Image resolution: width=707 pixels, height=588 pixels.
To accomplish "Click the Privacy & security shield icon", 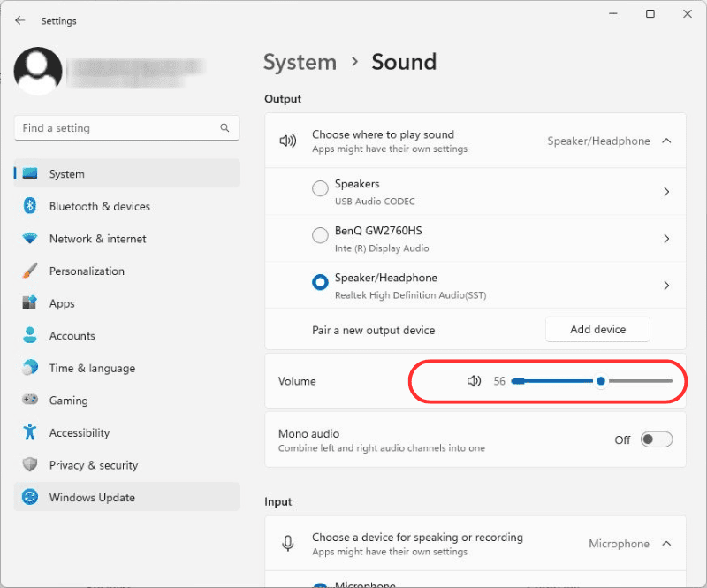I will point(30,465).
